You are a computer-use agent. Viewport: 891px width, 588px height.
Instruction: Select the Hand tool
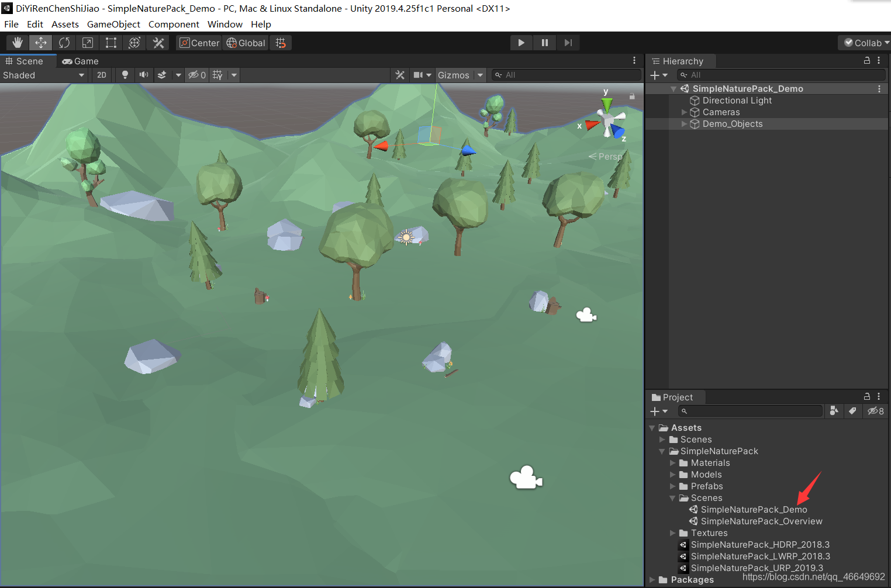(x=18, y=43)
